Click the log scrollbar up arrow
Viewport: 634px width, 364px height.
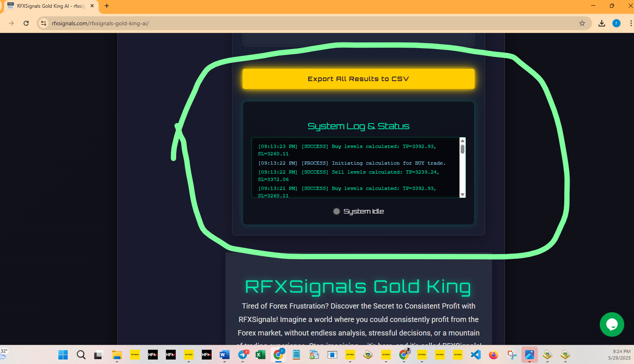click(x=462, y=141)
